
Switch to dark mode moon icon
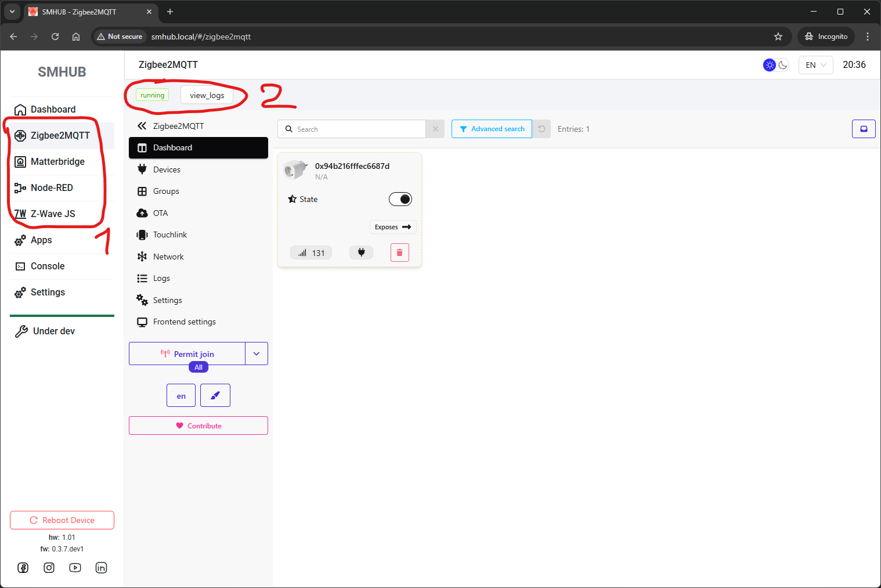(783, 65)
